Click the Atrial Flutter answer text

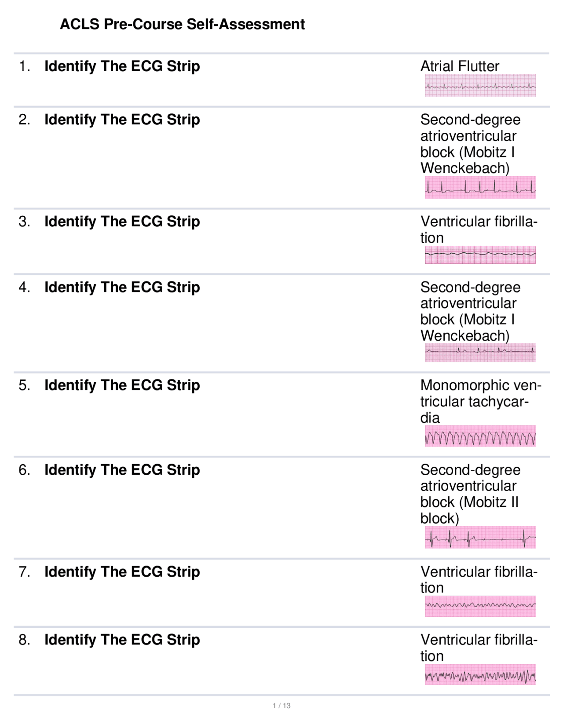coord(460,66)
